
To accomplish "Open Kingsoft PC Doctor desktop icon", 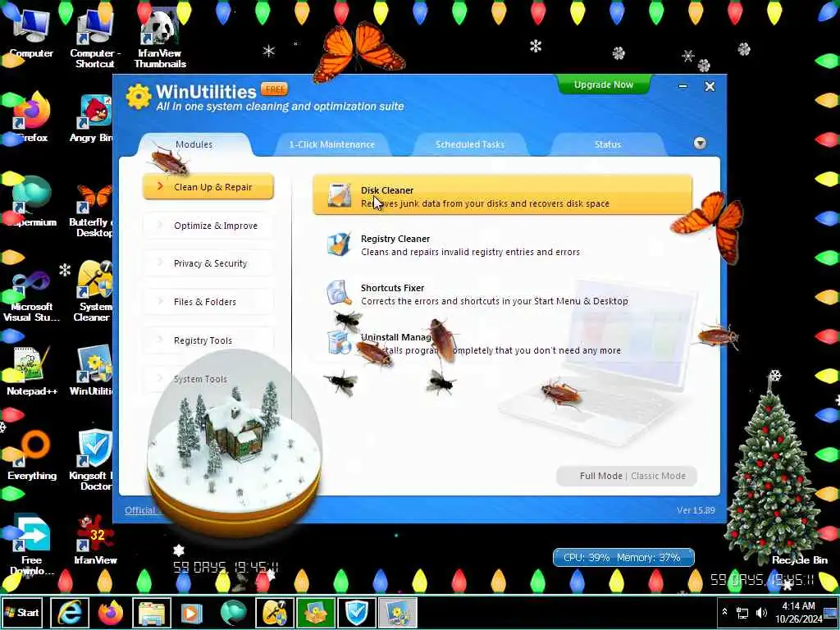I will point(92,459).
